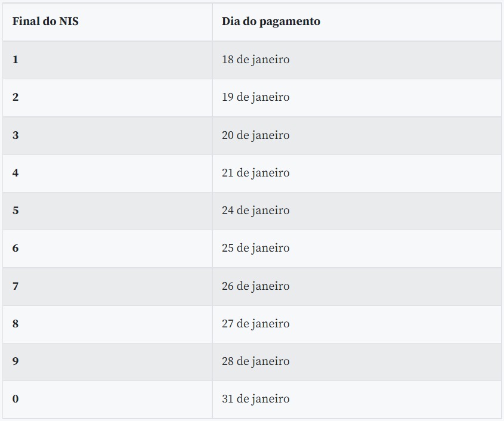Image resolution: width=504 pixels, height=421 pixels.
Task: Select the NIS ending 1 cell
Action: point(16,60)
